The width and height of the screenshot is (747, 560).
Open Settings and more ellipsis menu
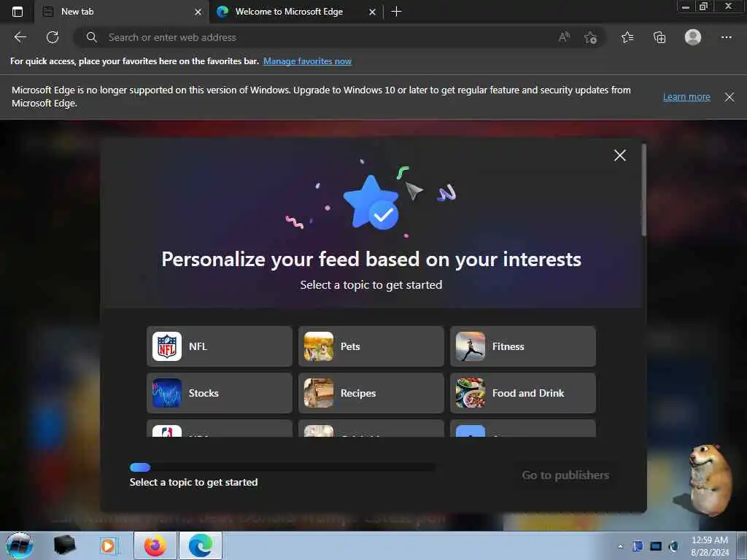[726, 37]
